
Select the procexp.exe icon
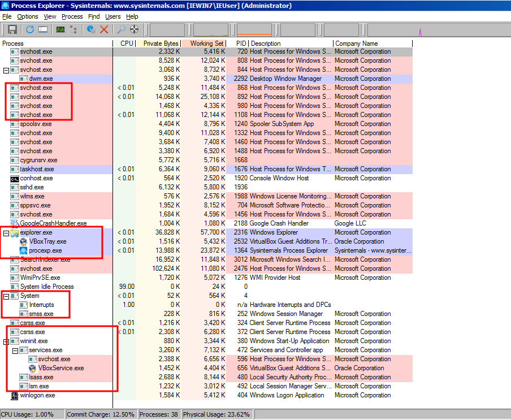click(x=24, y=250)
